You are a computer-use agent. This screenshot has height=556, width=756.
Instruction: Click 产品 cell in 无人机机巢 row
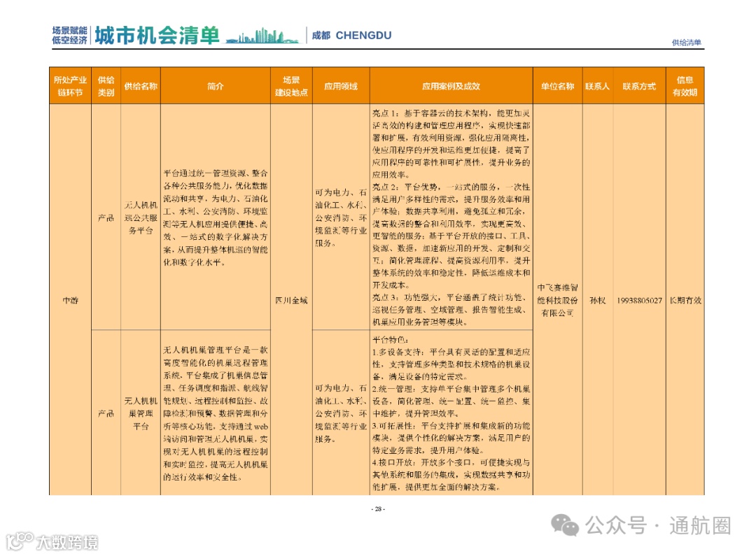point(106,413)
